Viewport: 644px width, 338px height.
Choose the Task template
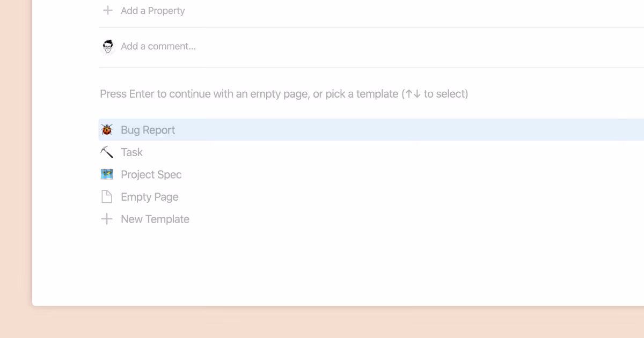[x=131, y=152]
